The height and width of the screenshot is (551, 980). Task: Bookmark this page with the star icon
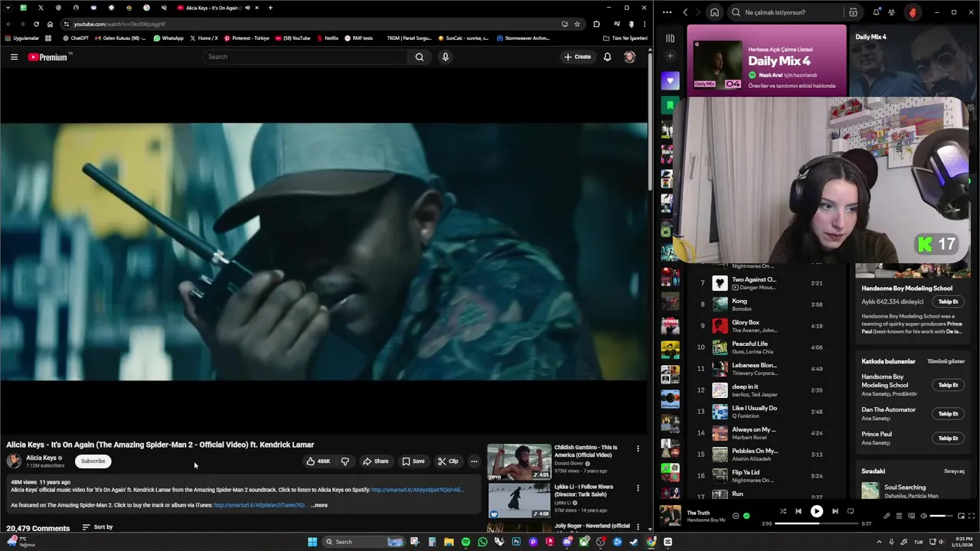(577, 24)
